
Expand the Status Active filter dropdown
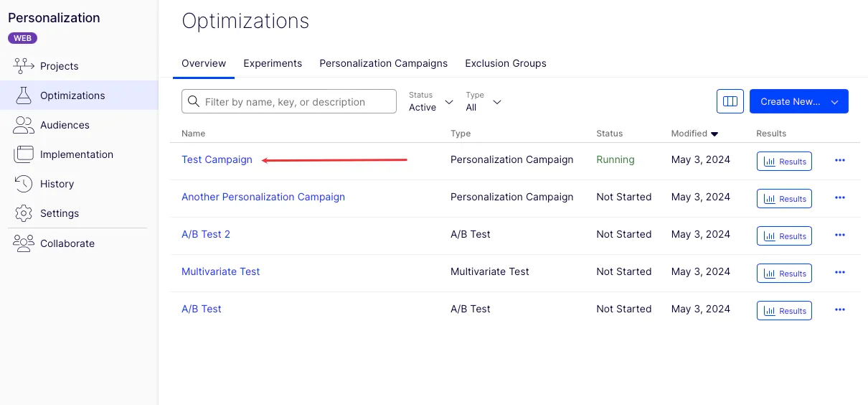tap(431, 102)
